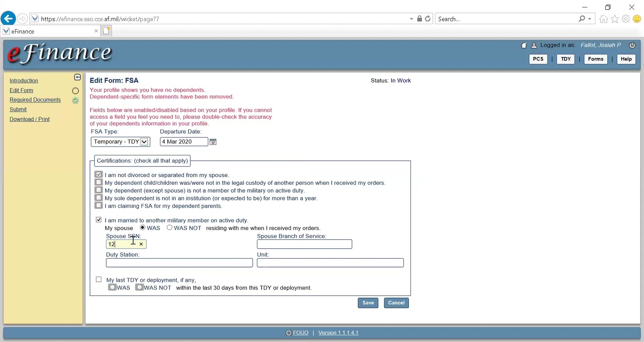Screen dimensions: 644x342
Task: Open the Version 1.1.1.4.1 link
Action: (338, 333)
